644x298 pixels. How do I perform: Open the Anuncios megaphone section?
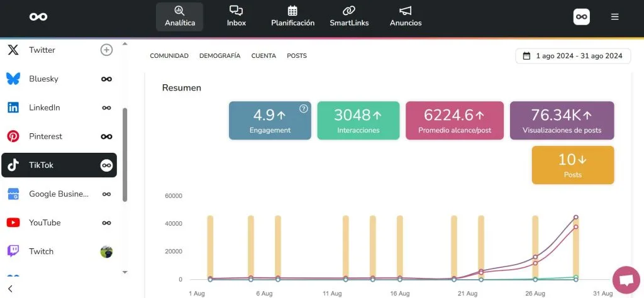[x=406, y=16]
